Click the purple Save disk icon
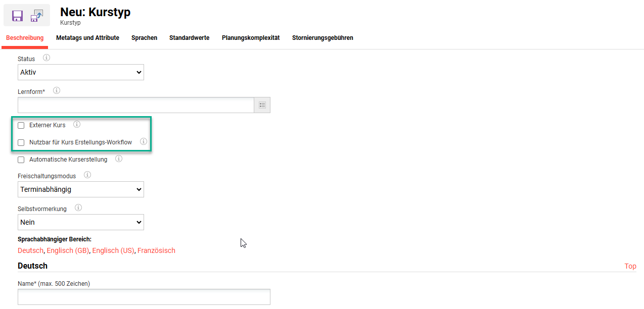The height and width of the screenshot is (309, 644). coord(18,16)
